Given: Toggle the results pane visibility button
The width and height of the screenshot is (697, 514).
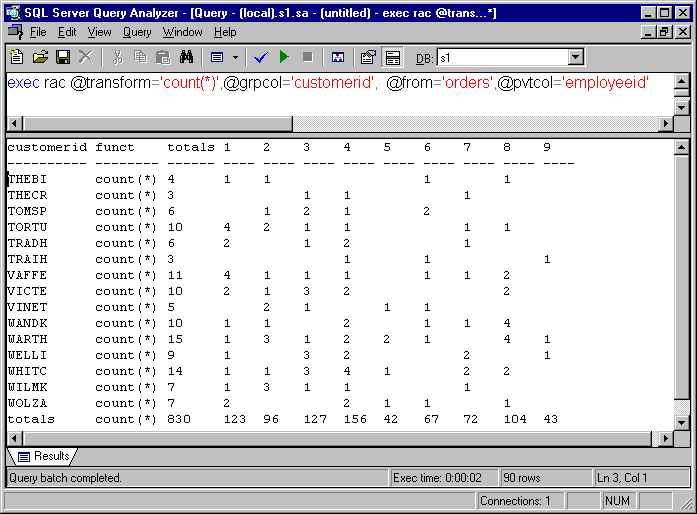Looking at the screenshot, I should (393, 57).
